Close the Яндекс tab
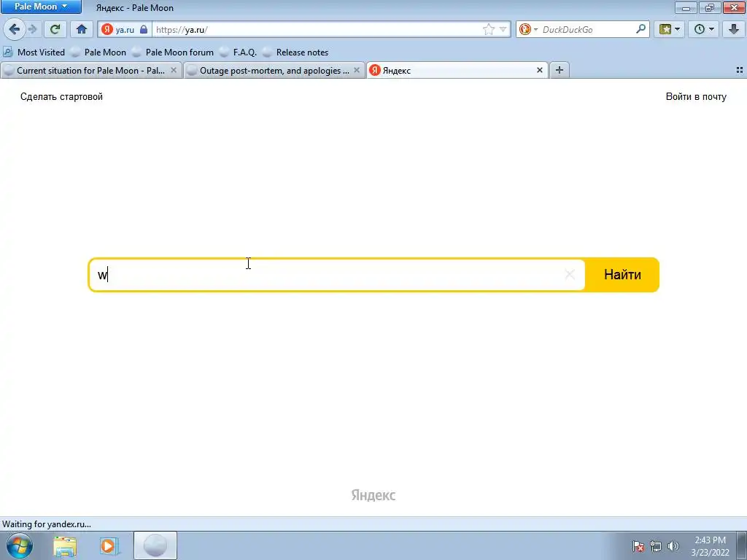Screen dimensions: 747x560 [x=539, y=70]
